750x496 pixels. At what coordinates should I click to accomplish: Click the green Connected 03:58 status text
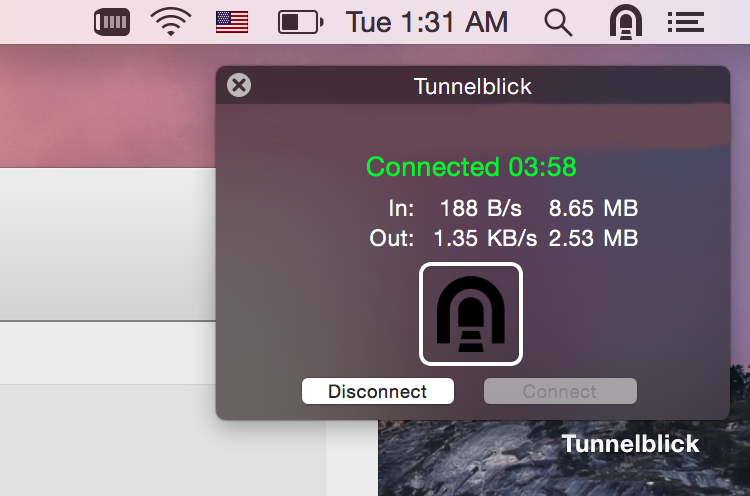[x=471, y=166]
